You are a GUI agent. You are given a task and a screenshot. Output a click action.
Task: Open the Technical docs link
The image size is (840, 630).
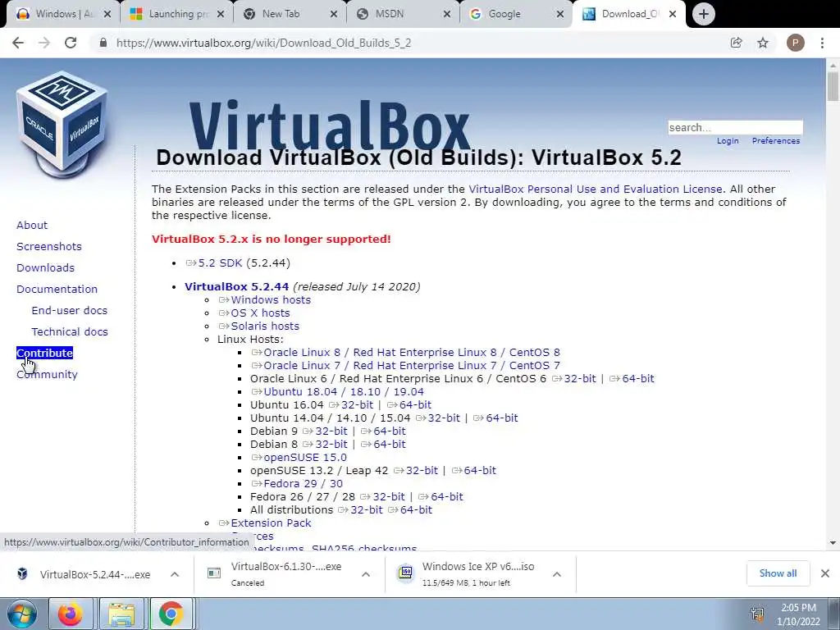pyautogui.click(x=70, y=332)
